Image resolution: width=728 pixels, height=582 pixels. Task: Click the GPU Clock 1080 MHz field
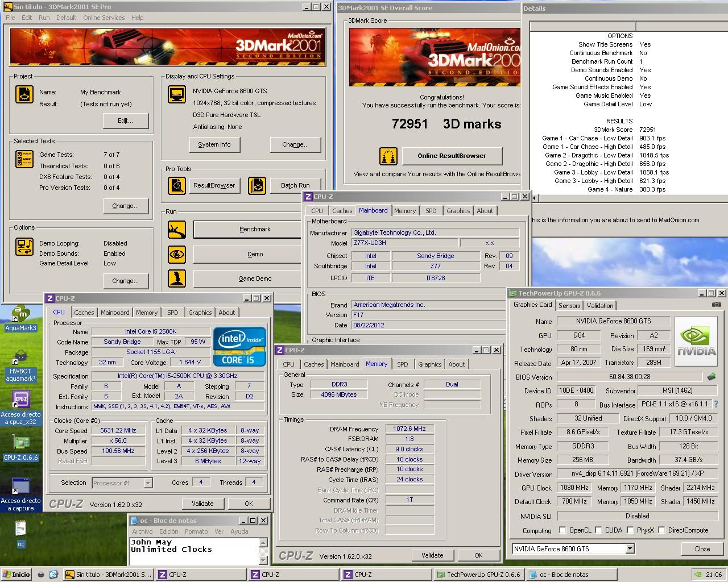[574, 488]
